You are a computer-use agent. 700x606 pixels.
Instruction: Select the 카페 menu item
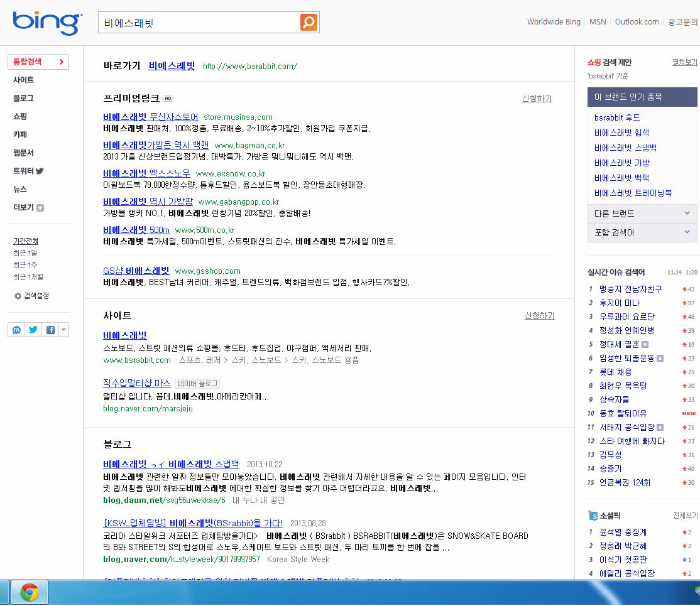(20, 135)
